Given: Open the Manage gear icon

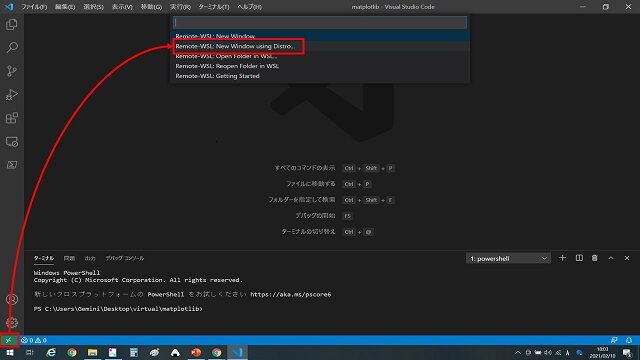Looking at the screenshot, I should click(x=12, y=322).
